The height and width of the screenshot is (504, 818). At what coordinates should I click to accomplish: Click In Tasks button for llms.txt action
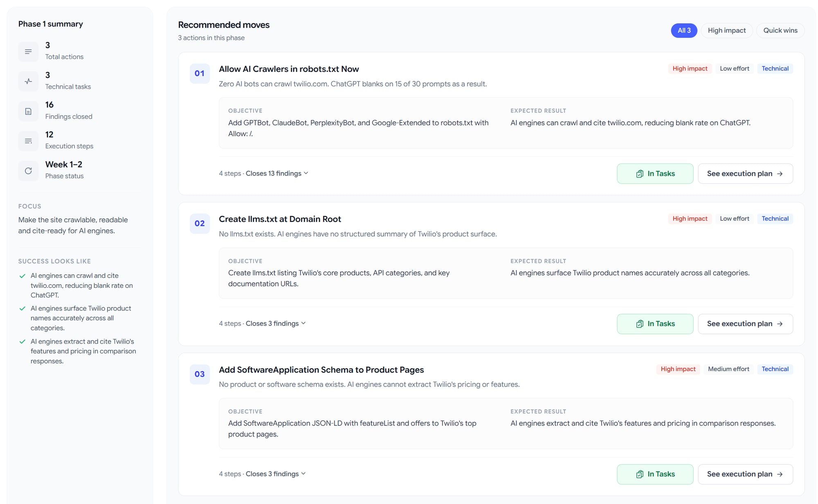[x=655, y=324]
